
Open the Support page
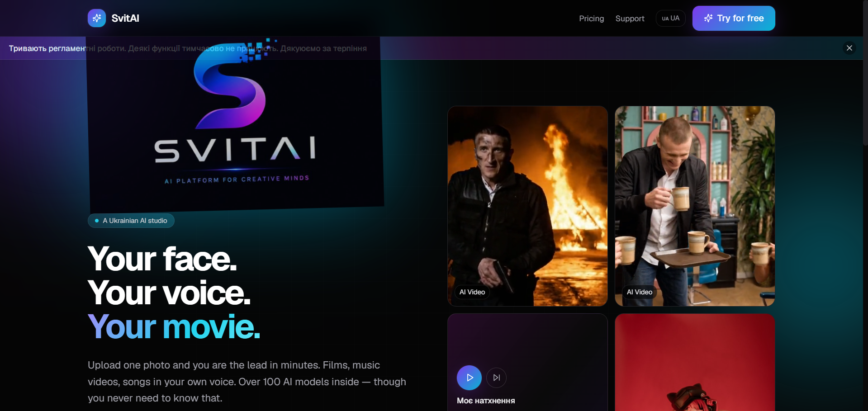click(x=630, y=19)
